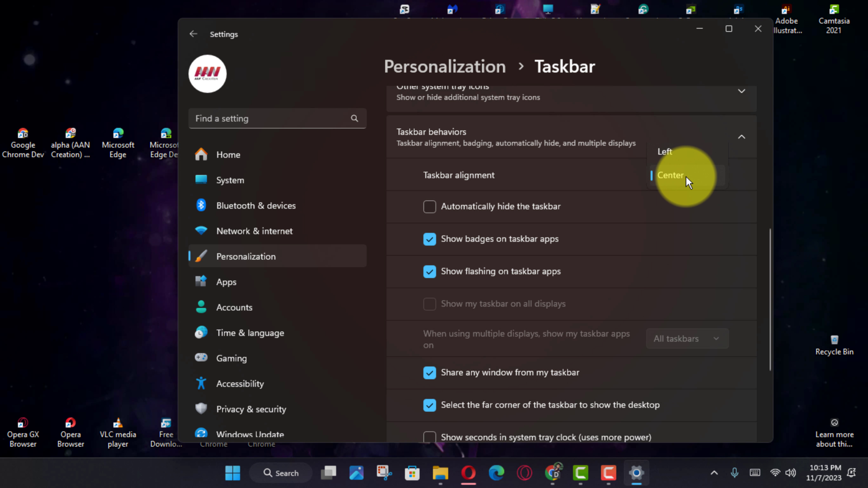Go to the Network & internet page
The width and height of the screenshot is (868, 488).
[x=254, y=231]
